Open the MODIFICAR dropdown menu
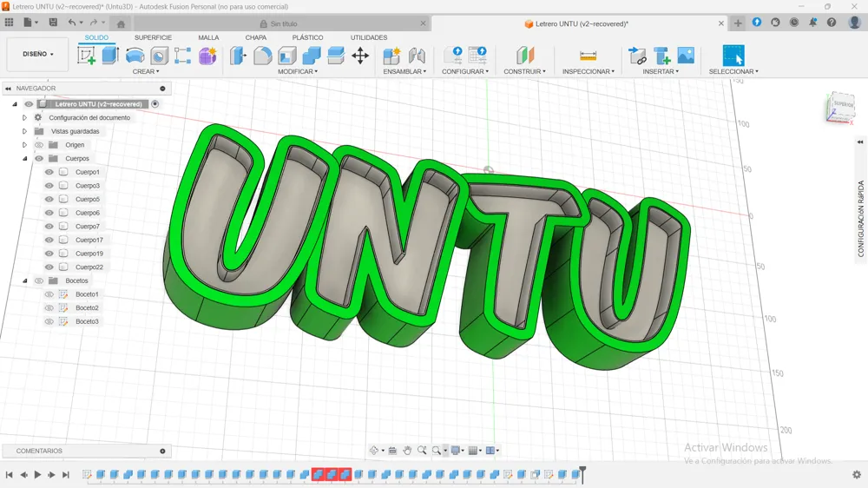This screenshot has height=488, width=868. (x=298, y=71)
